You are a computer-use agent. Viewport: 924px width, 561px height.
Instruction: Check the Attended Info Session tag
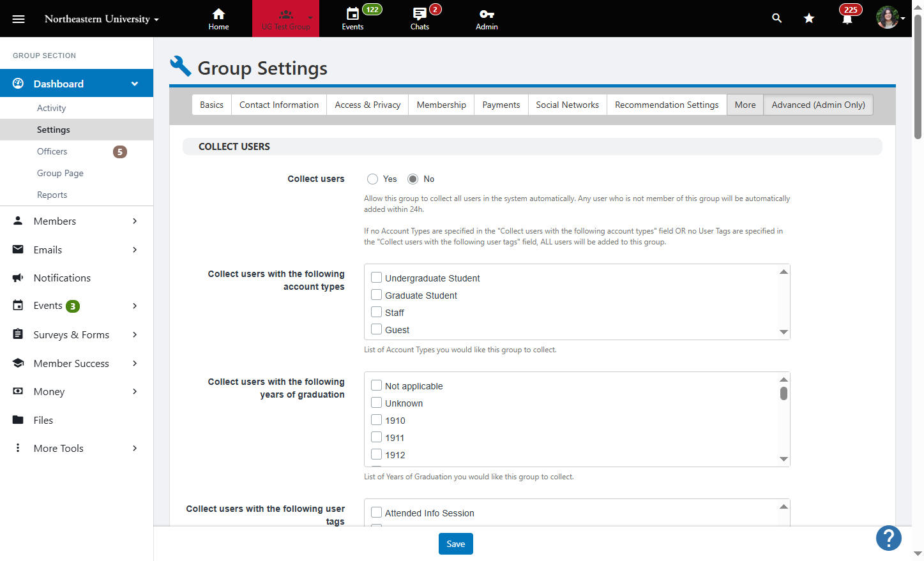pyautogui.click(x=377, y=512)
